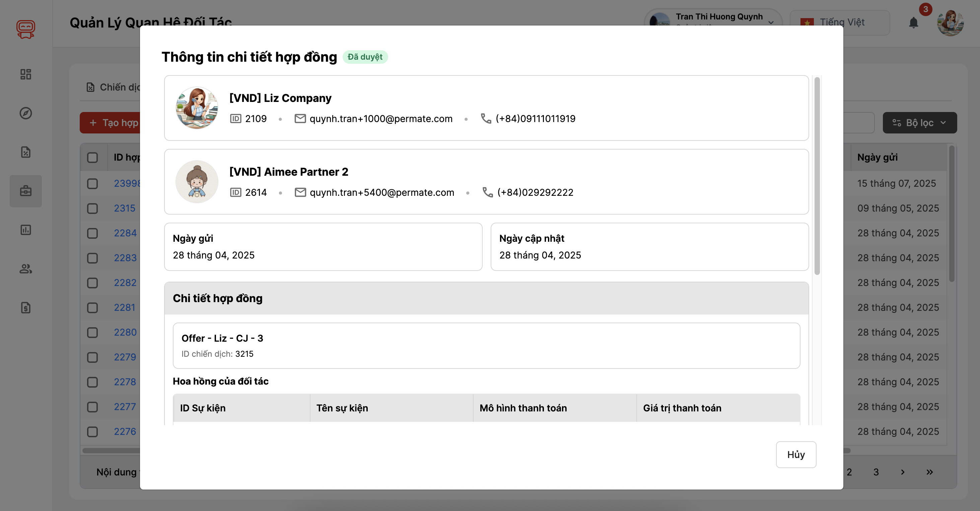Image resolution: width=980 pixels, height=511 pixels.
Task: Open the people group icon in sidebar
Action: coord(25,269)
